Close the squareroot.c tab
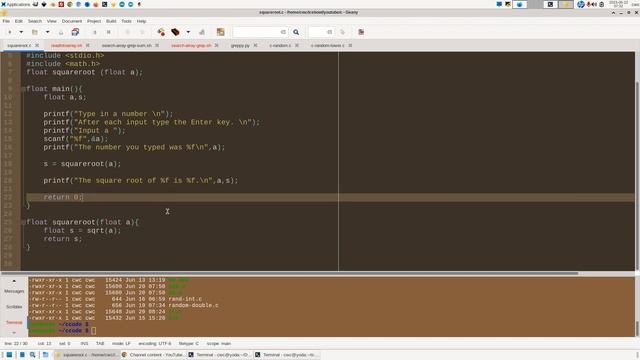 (37, 45)
